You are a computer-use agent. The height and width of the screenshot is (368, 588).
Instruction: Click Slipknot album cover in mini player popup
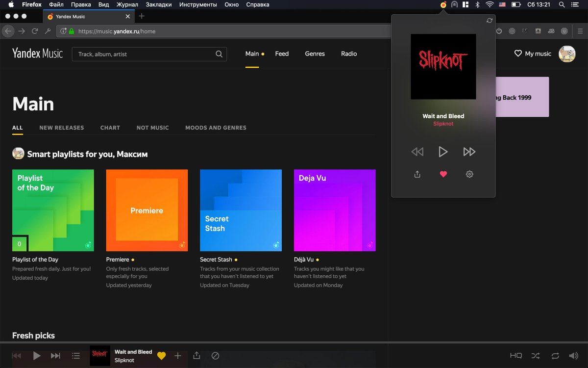pos(443,66)
